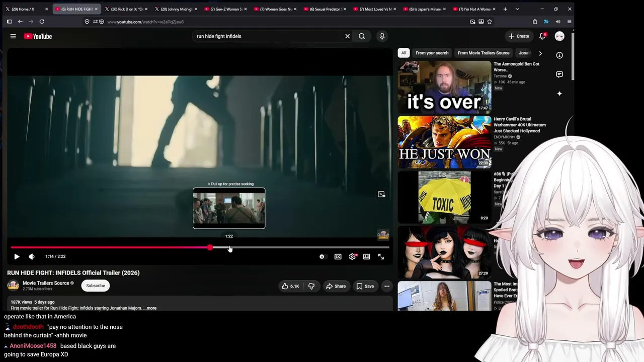Screen dimensions: 644x362
Task: Open the Create menu
Action: (x=519, y=36)
